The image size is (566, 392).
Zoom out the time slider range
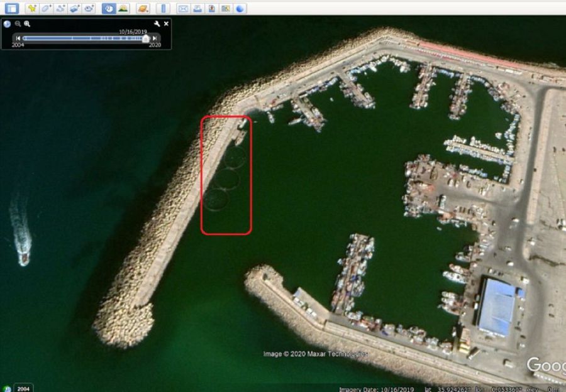18,24
